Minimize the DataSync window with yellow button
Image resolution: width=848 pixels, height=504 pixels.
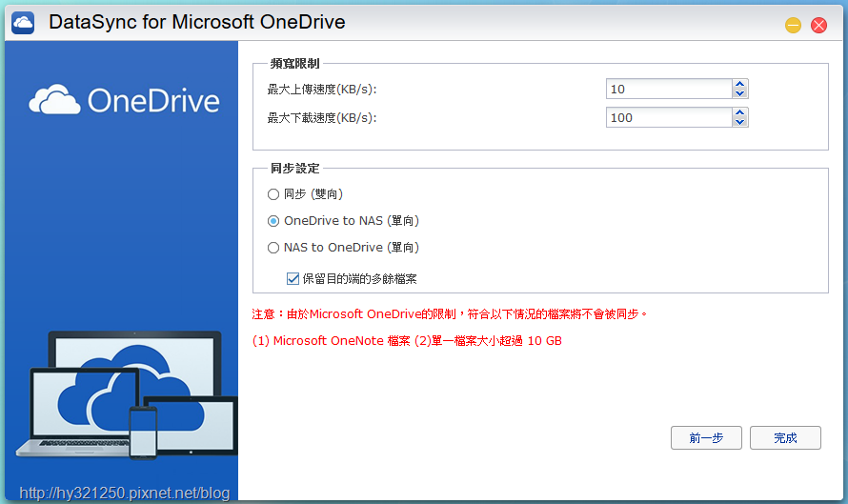pyautogui.click(x=793, y=25)
